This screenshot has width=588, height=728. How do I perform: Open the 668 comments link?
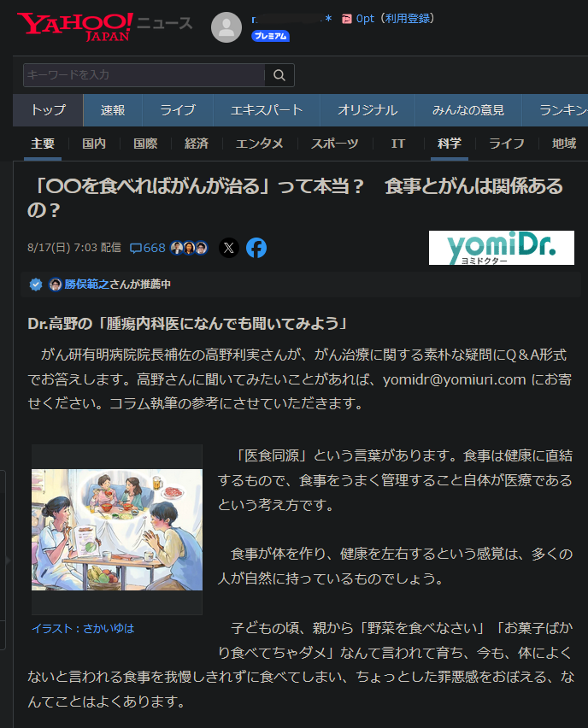click(147, 248)
